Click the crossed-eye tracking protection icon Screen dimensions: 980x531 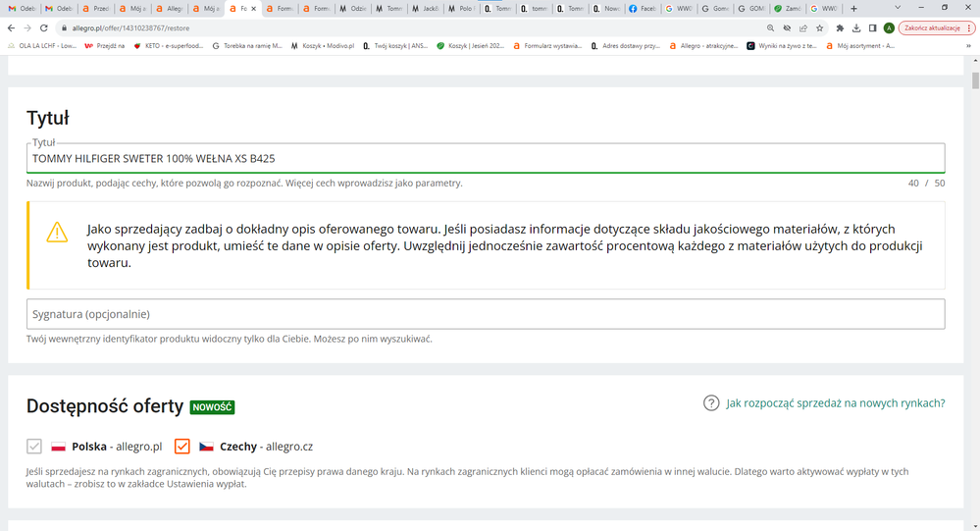coord(787,28)
